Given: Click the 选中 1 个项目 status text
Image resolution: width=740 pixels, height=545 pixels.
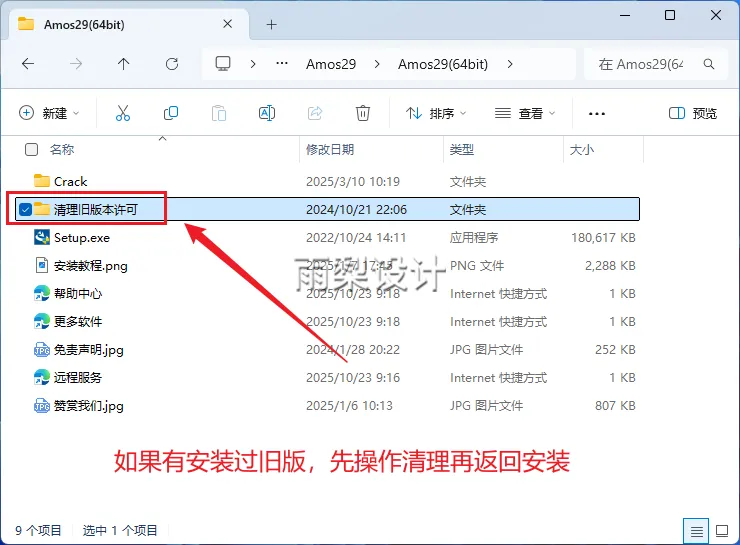Looking at the screenshot, I should point(120,530).
